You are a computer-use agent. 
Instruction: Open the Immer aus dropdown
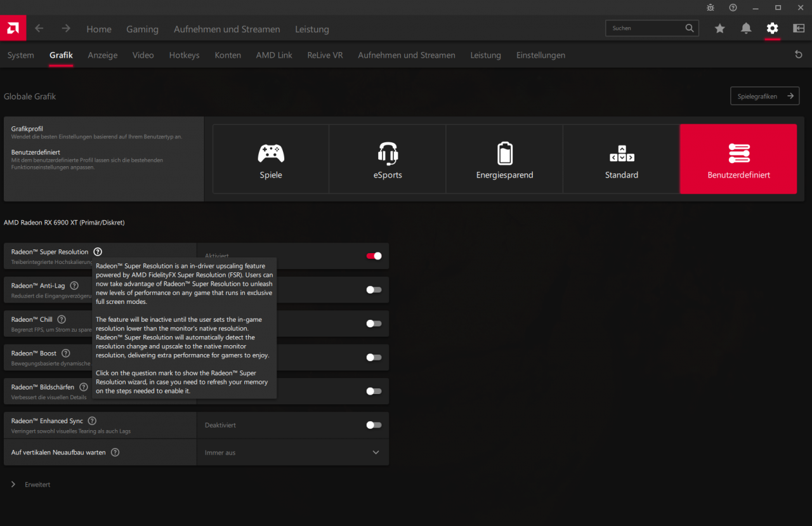click(292, 452)
